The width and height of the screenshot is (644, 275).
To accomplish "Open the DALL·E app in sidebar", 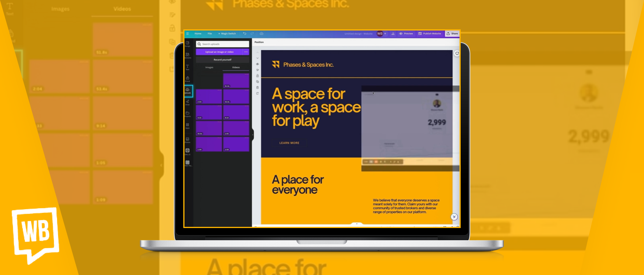I will pos(187,151).
